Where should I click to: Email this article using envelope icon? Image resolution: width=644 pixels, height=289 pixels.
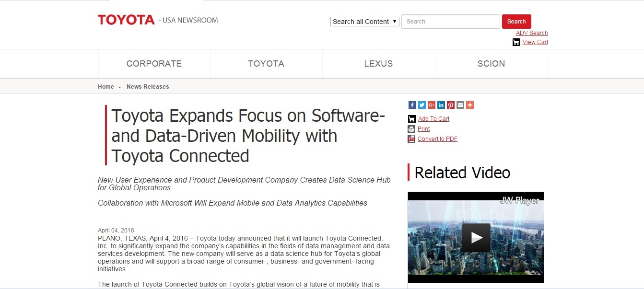pyautogui.click(x=460, y=105)
